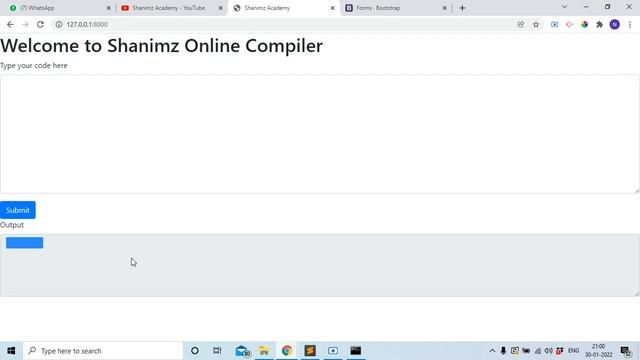640x360 pixels.
Task: Open the Chrome three-dot menu
Action: pos(630,24)
